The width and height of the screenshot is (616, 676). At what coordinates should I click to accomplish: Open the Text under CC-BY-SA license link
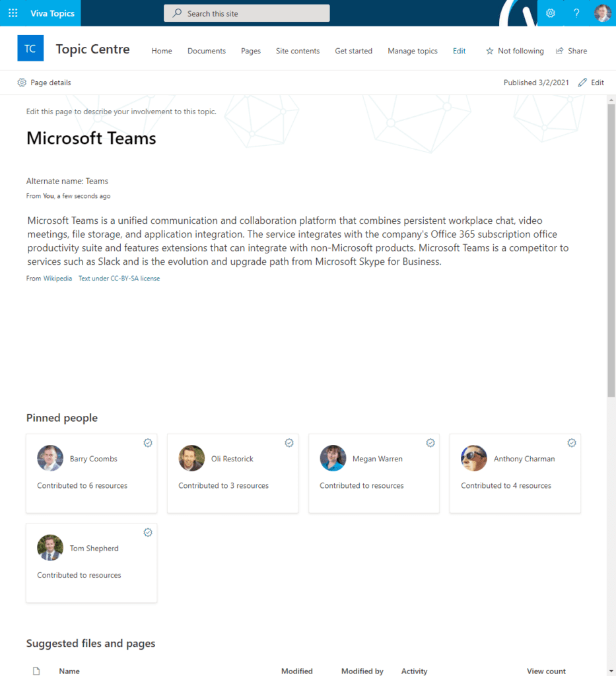[x=119, y=279]
